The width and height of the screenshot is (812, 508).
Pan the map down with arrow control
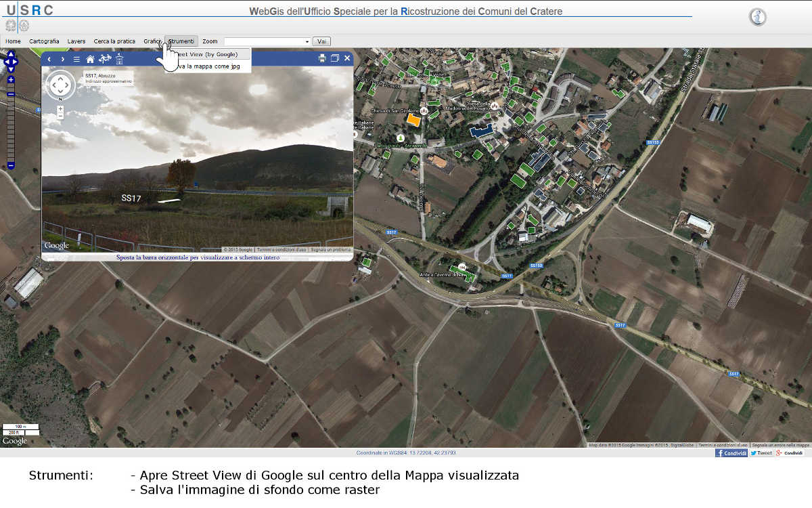(11, 69)
